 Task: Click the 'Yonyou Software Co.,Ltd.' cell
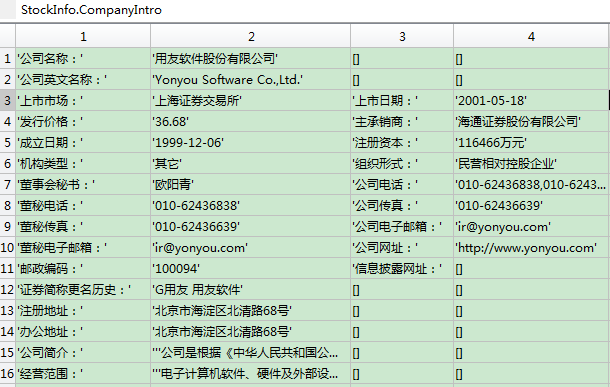(251, 80)
